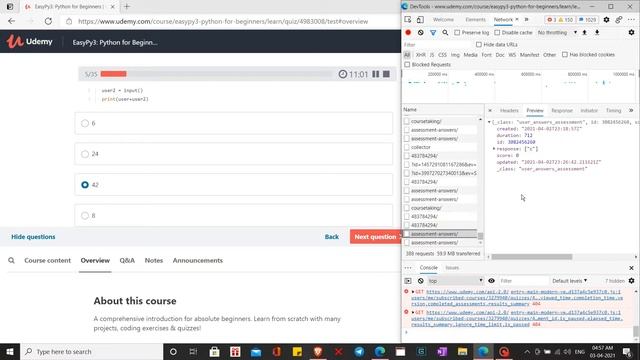Open DevTools settings gear in top bar

(607, 20)
